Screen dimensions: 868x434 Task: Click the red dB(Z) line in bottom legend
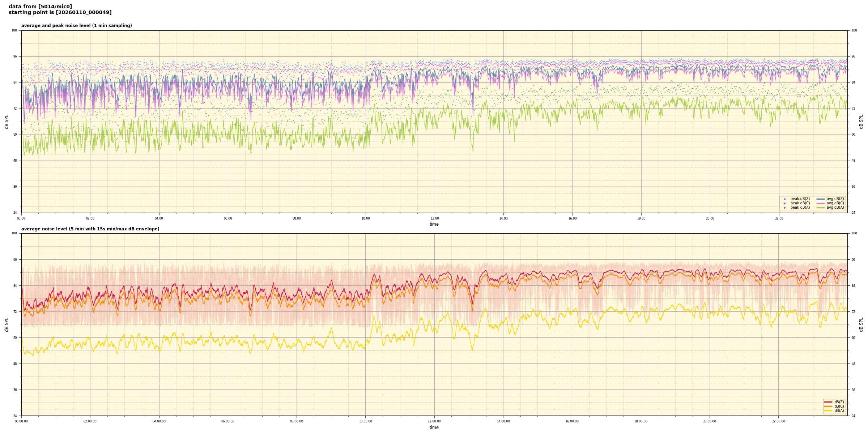(x=828, y=402)
